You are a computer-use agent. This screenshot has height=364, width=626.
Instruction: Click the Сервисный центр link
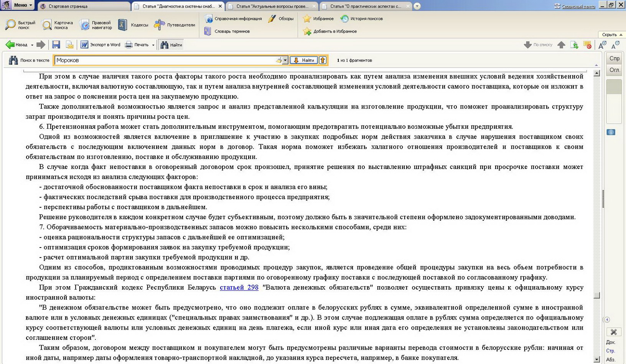click(x=578, y=6)
